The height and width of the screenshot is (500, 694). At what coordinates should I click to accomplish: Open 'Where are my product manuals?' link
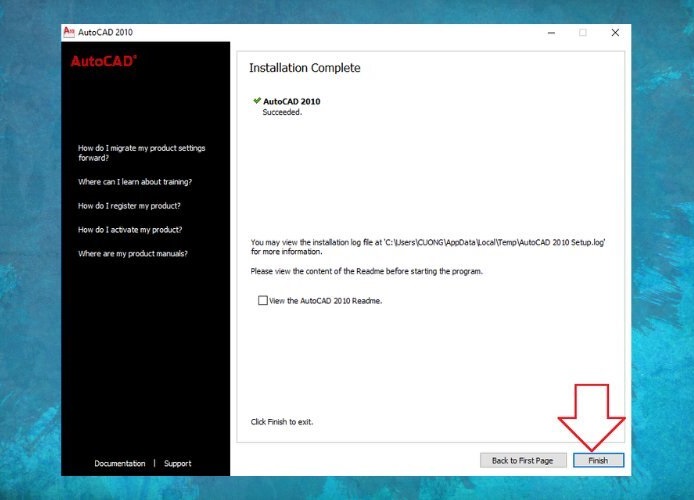pos(133,254)
